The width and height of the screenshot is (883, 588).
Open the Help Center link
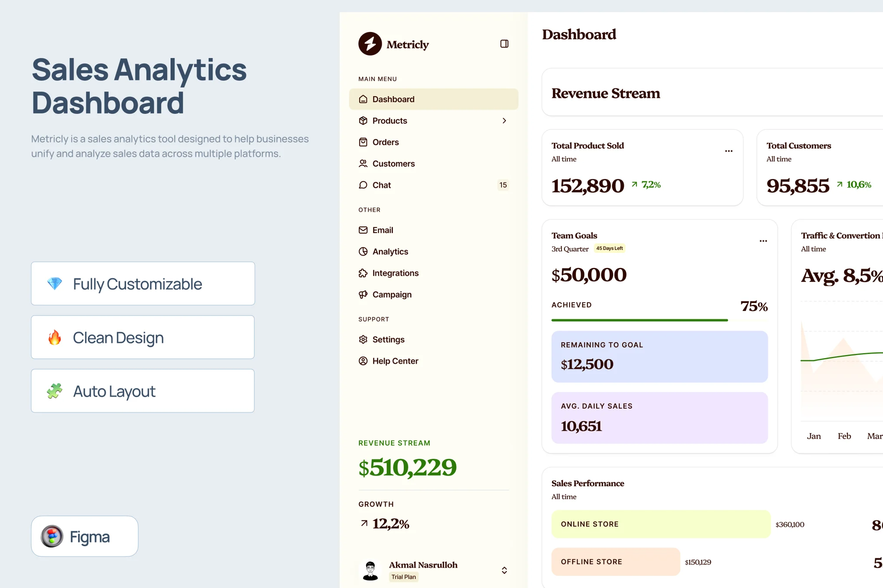point(395,361)
